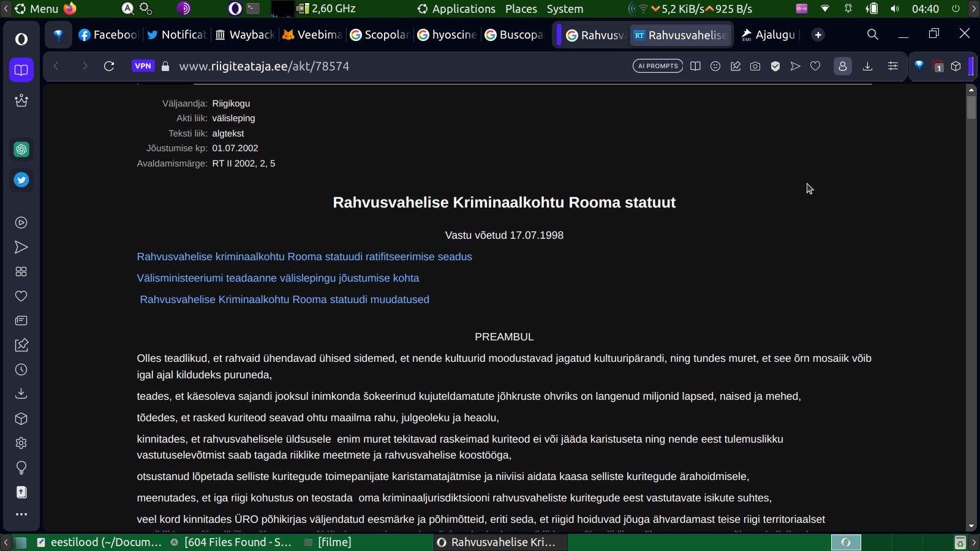Open the volume control in the system tray
The width and height of the screenshot is (980, 551).
tap(895, 9)
